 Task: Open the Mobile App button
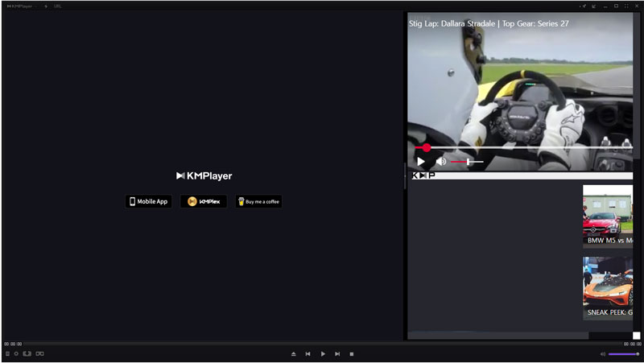click(x=149, y=201)
